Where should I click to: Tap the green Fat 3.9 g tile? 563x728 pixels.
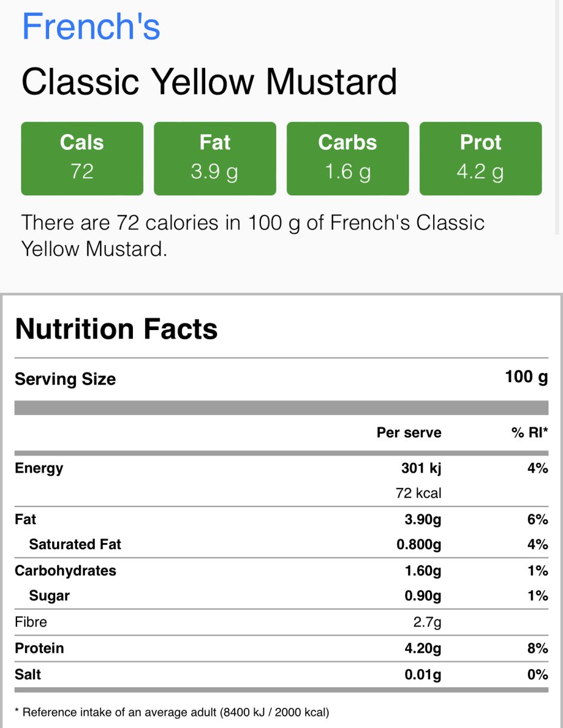[215, 158]
